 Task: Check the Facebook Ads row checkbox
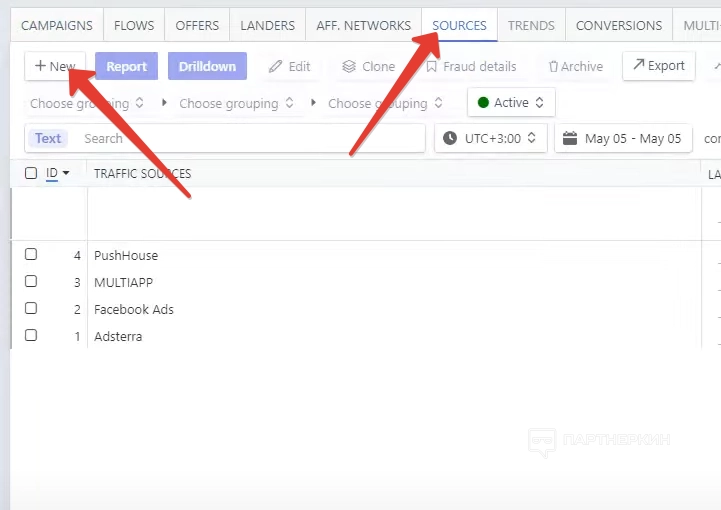(x=31, y=308)
